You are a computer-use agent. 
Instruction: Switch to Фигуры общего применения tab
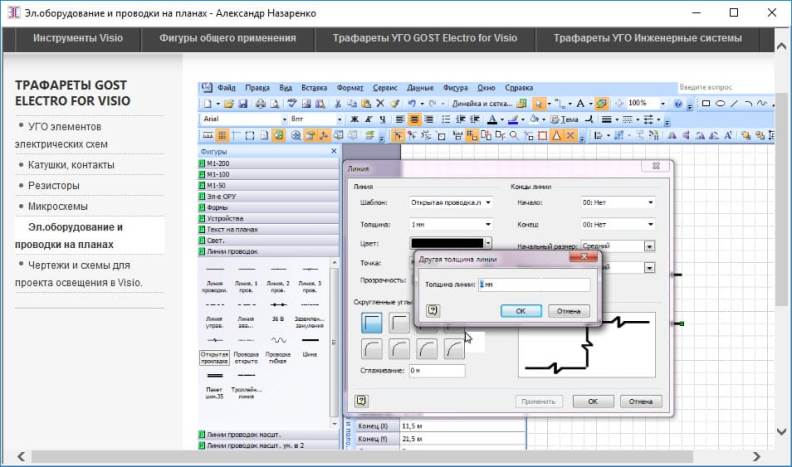coord(228,38)
